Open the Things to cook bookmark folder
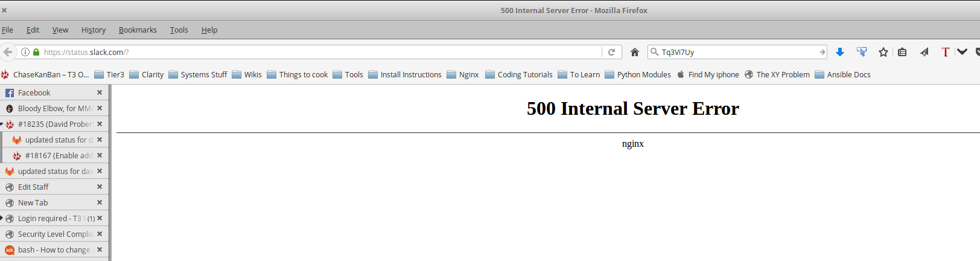Screen dimensions: 980x261 (x=297, y=74)
